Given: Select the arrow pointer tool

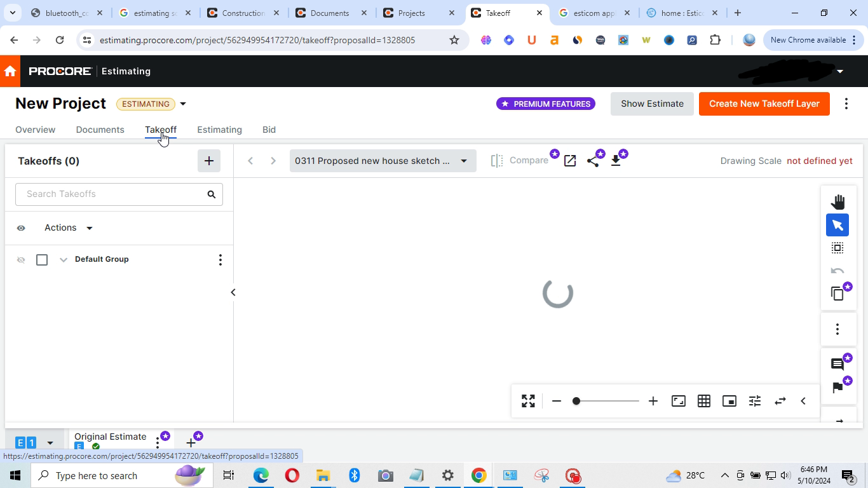Looking at the screenshot, I should [x=837, y=225].
